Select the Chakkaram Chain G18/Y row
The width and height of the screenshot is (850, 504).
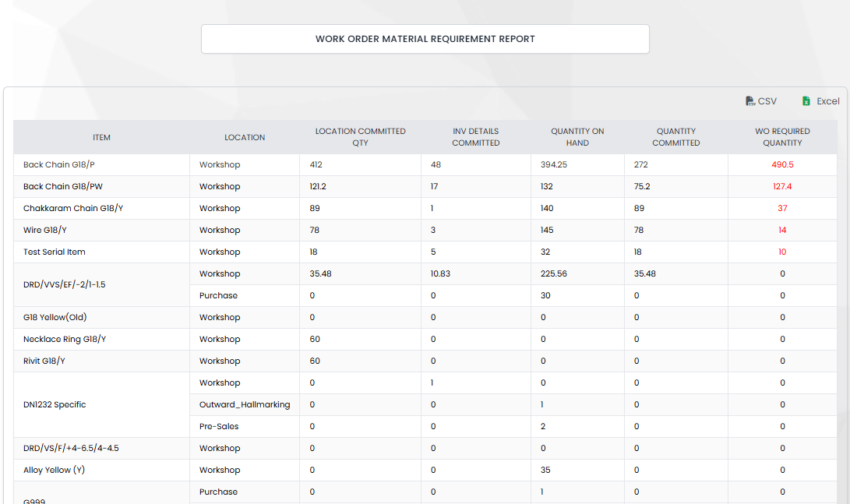pos(65,209)
